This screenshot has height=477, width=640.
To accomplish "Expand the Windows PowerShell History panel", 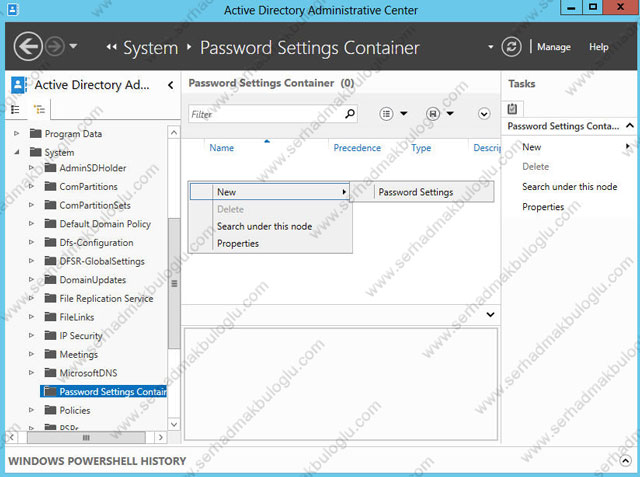I will coord(625,461).
